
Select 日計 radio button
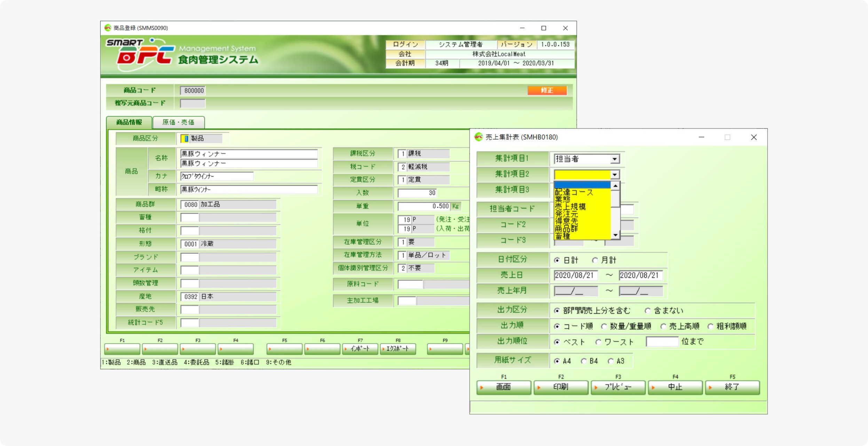pos(557,260)
